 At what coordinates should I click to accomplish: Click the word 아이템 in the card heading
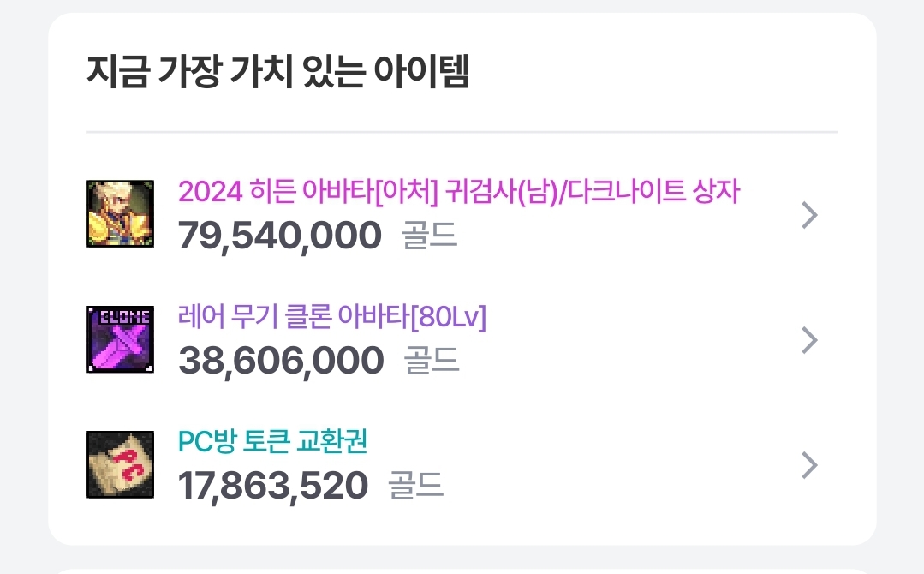[x=422, y=71]
